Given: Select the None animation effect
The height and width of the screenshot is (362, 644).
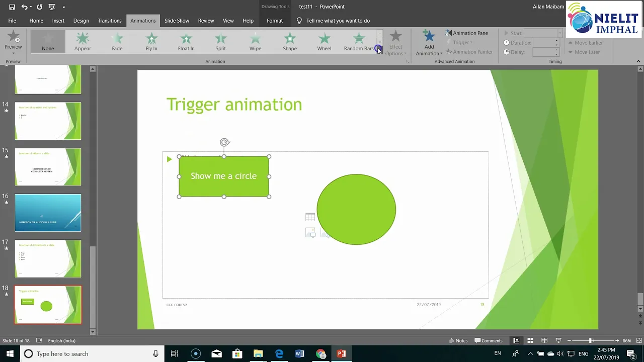Looking at the screenshot, I should tap(48, 42).
